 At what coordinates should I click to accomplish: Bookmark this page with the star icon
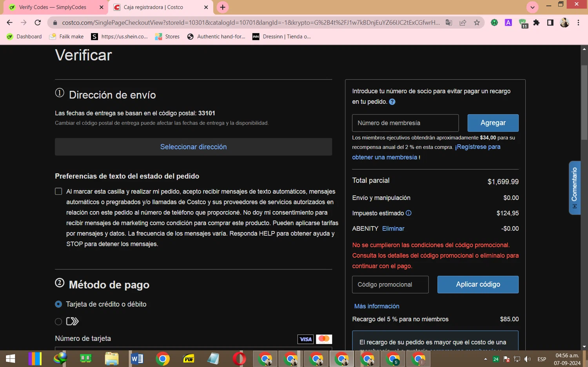tap(477, 23)
